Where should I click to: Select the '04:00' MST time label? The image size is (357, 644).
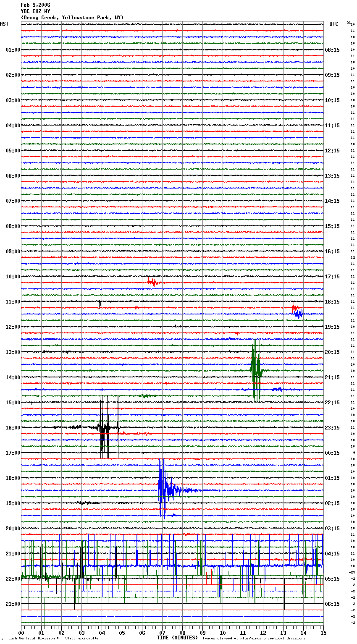point(13,126)
